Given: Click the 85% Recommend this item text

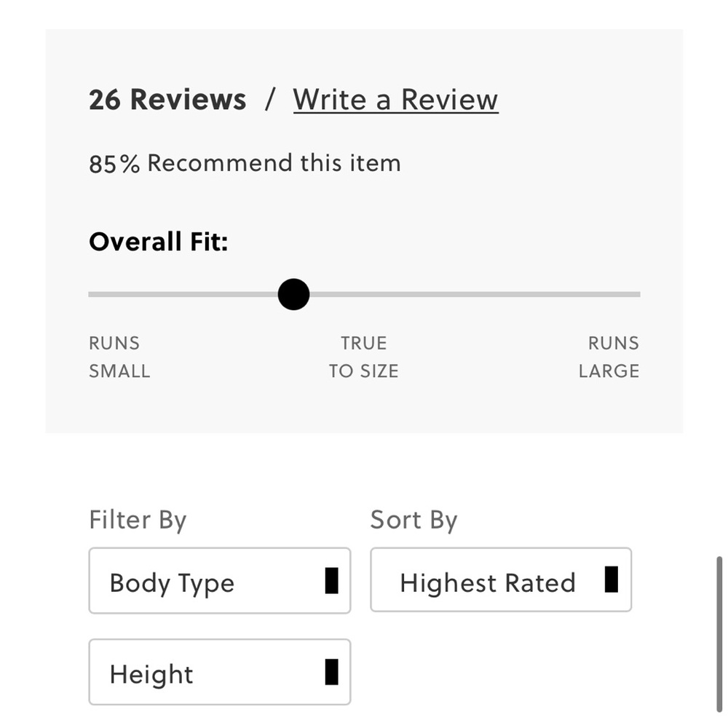Looking at the screenshot, I should pos(245,163).
